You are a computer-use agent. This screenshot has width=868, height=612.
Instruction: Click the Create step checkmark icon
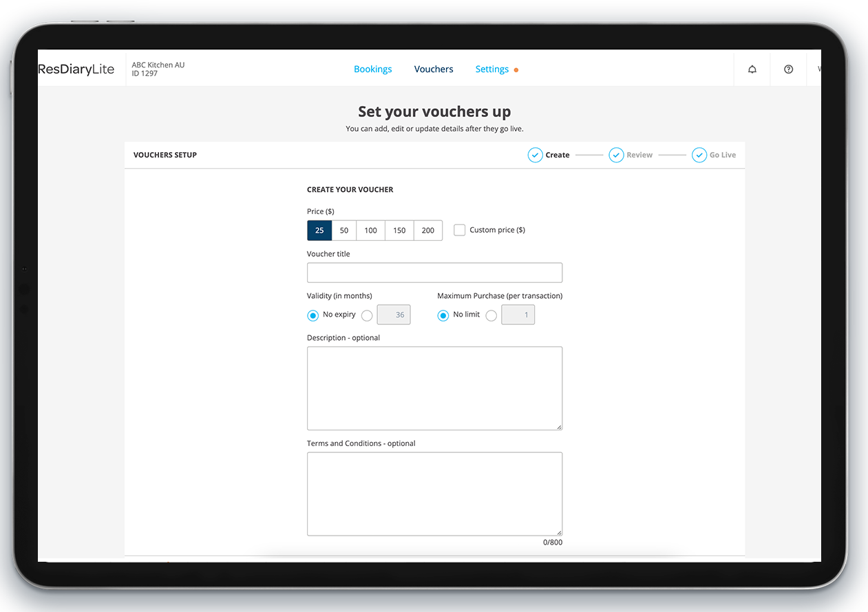535,155
